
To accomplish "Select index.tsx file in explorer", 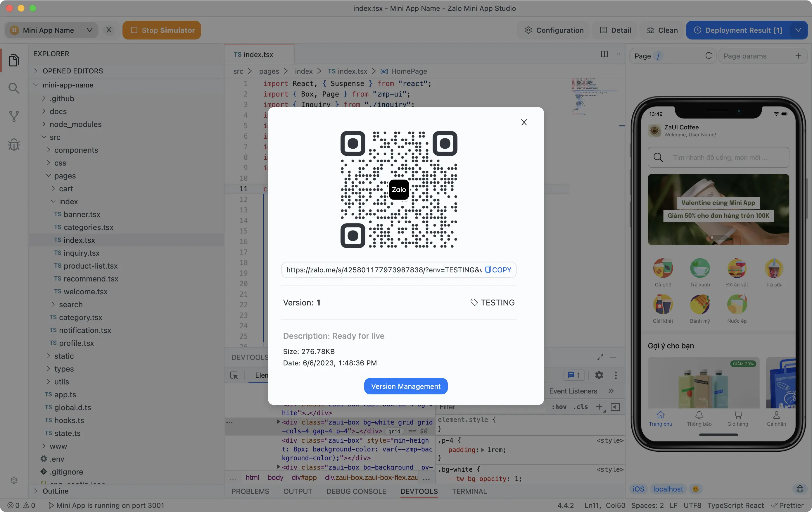I will pos(79,240).
